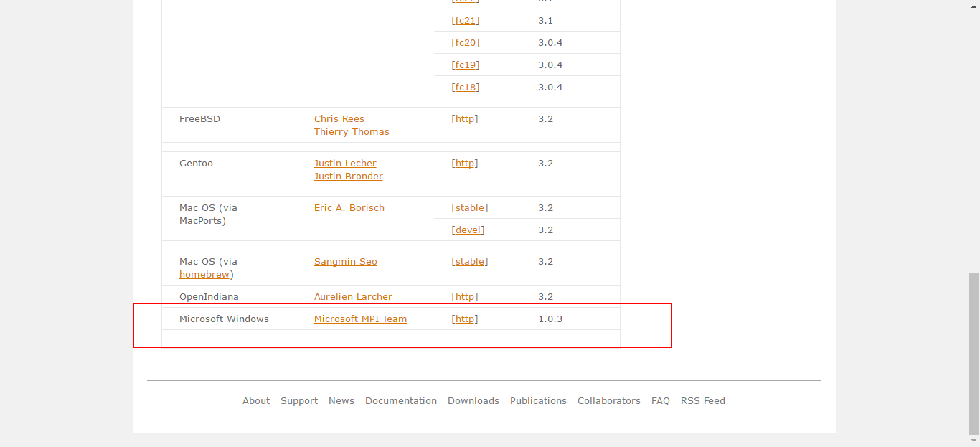
Task: Open the fc18 package link
Action: pos(466,87)
